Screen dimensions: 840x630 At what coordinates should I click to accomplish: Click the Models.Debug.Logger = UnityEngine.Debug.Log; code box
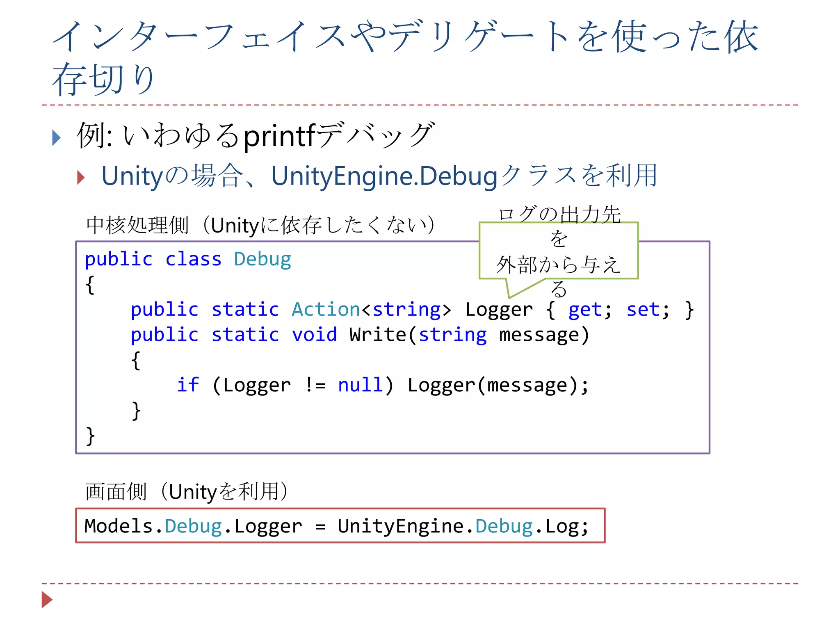point(340,526)
